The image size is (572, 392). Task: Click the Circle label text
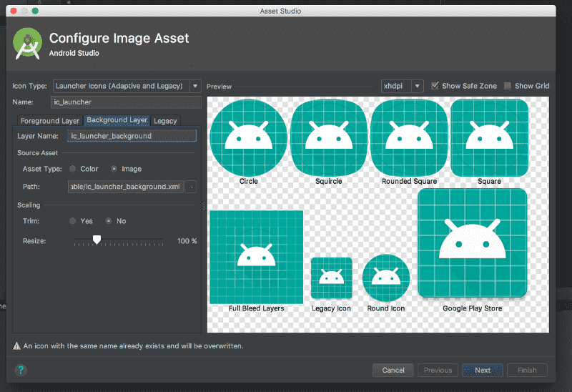coord(248,182)
